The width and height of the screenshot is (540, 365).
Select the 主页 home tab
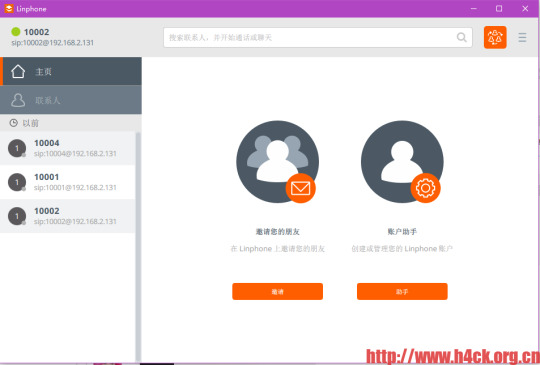tap(71, 71)
